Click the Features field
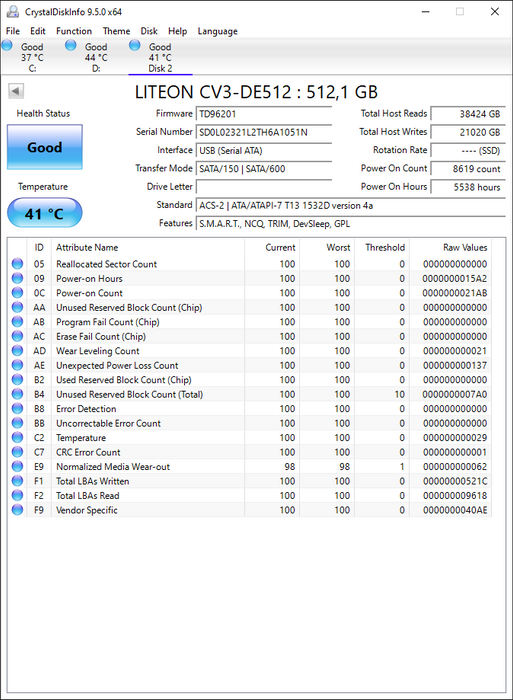This screenshot has width=513, height=700. 350,223
